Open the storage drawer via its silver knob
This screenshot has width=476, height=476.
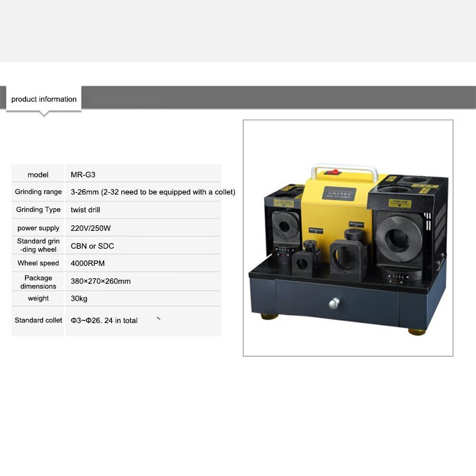pyautogui.click(x=334, y=303)
